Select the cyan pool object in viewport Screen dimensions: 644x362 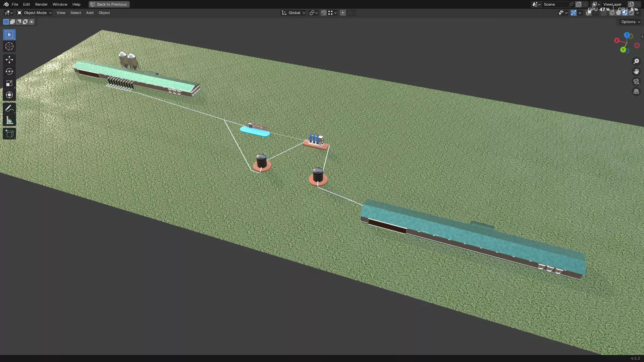tap(255, 131)
